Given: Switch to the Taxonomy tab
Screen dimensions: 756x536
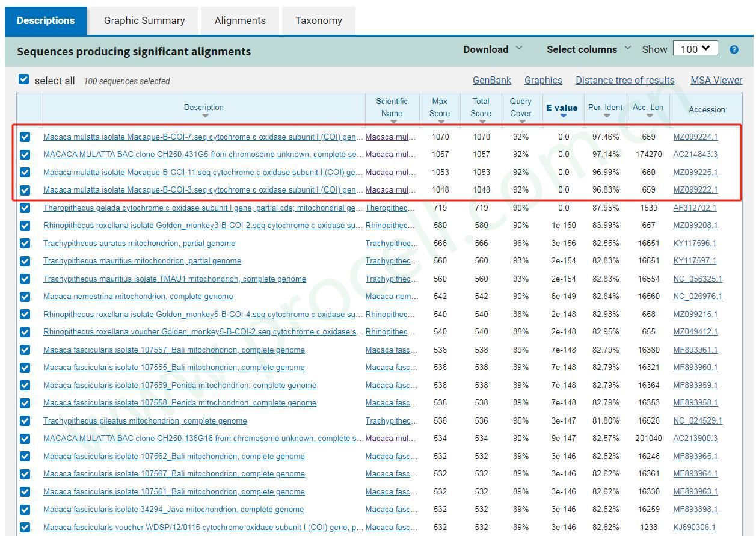Looking at the screenshot, I should 318,20.
